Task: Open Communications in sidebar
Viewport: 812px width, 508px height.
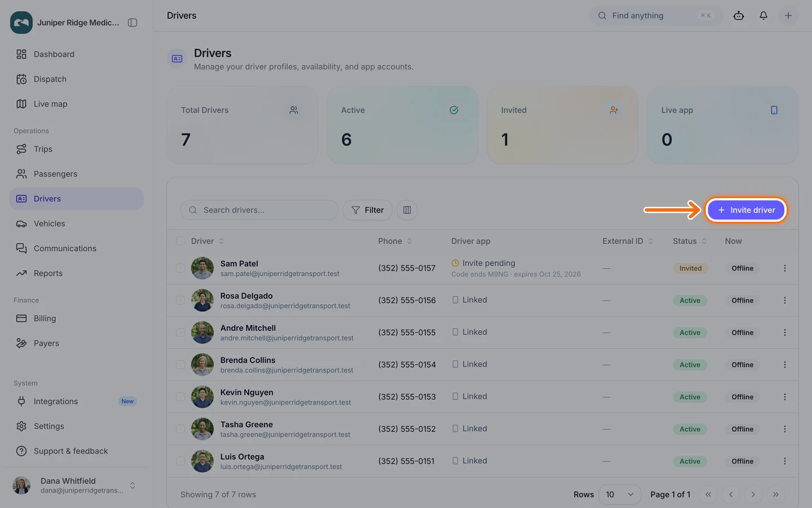Action: [x=76, y=248]
